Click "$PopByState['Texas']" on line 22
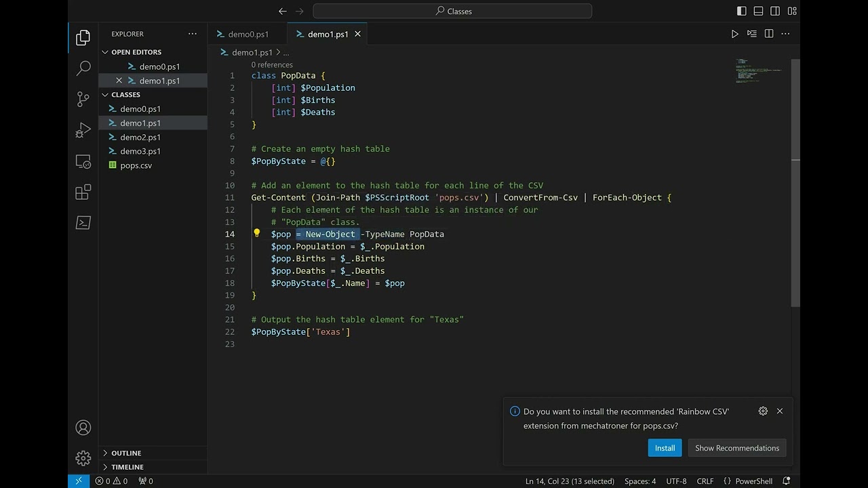Viewport: 868px width, 488px height. [301, 332]
